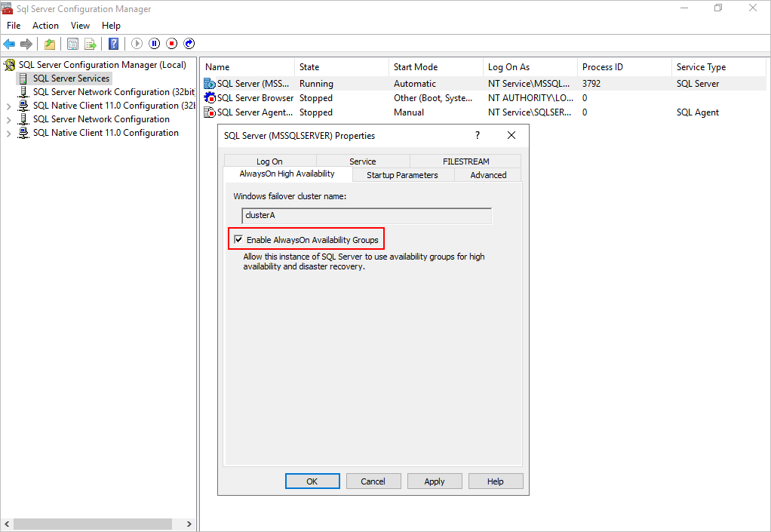Screen dimensions: 771x532
Task: Sort by the State column header
Action: pyautogui.click(x=342, y=67)
